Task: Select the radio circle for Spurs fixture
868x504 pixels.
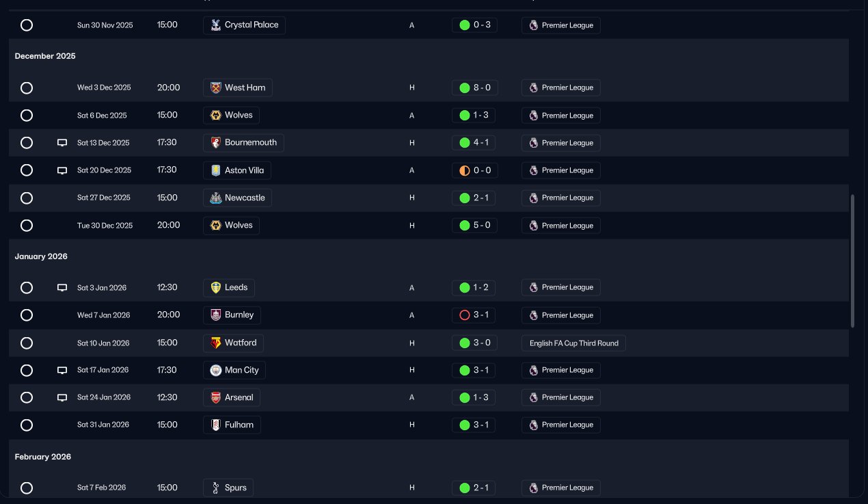Action: (x=27, y=488)
